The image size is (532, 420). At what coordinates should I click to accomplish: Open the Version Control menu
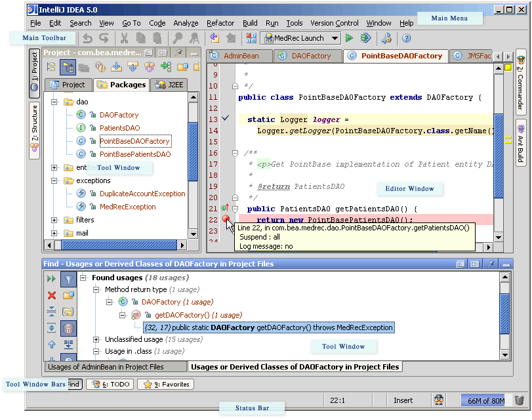[x=334, y=23]
